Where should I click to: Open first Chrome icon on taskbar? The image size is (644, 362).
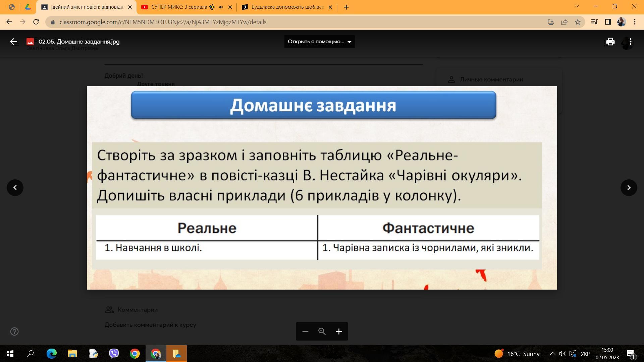(135, 354)
